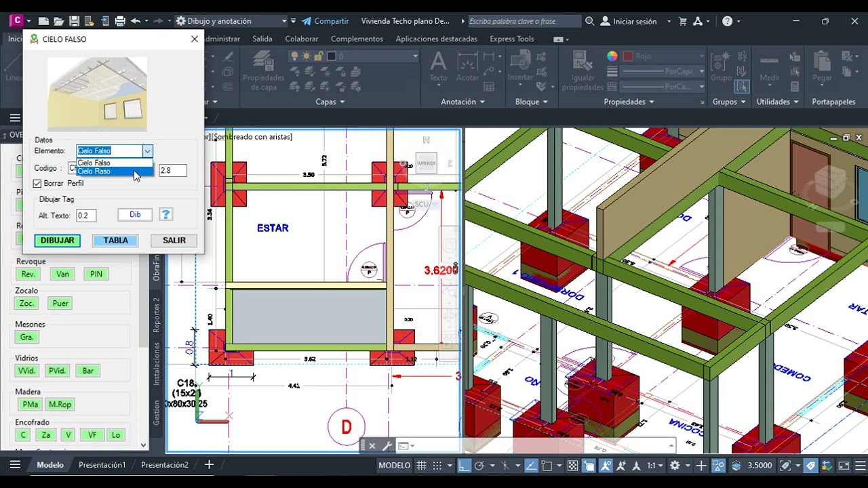Screen dimensions: 868x488
Task: Expand the Capas panel dropdown
Action: 330,102
